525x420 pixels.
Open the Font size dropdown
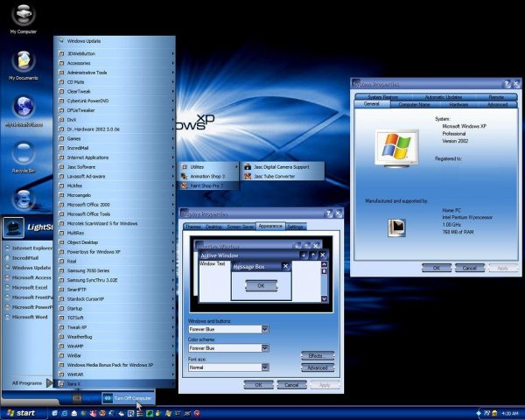[265, 367]
